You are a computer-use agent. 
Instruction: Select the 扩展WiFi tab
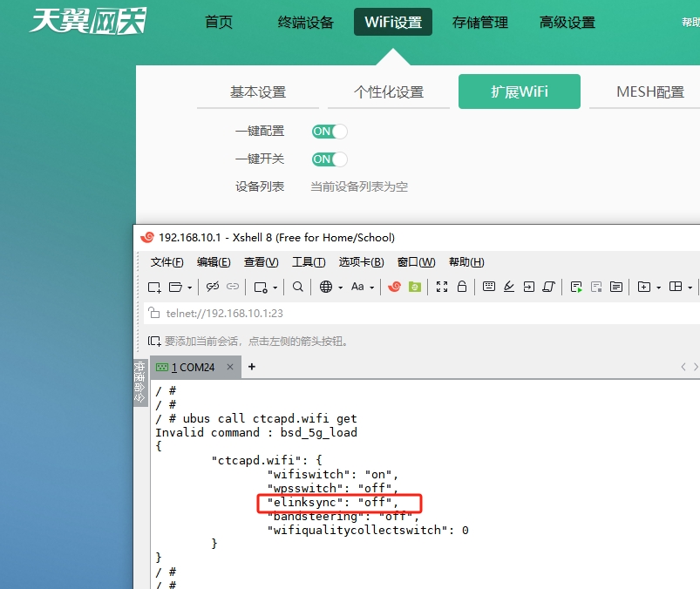tap(520, 91)
